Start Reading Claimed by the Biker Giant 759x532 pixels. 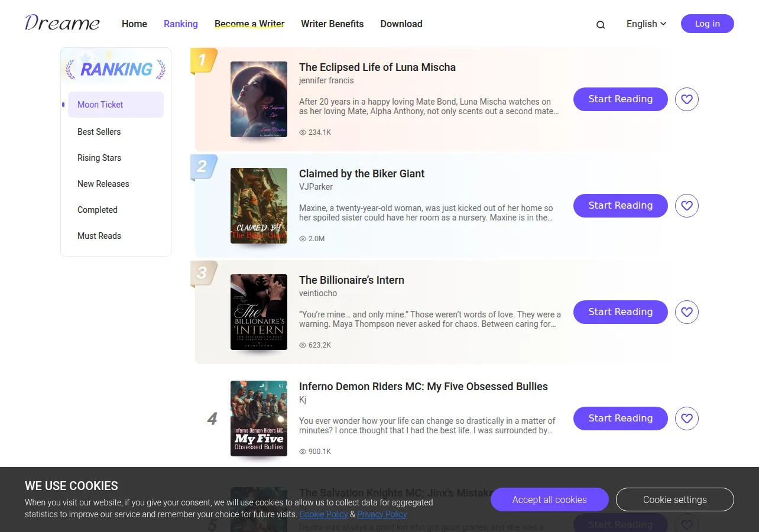coord(621,206)
